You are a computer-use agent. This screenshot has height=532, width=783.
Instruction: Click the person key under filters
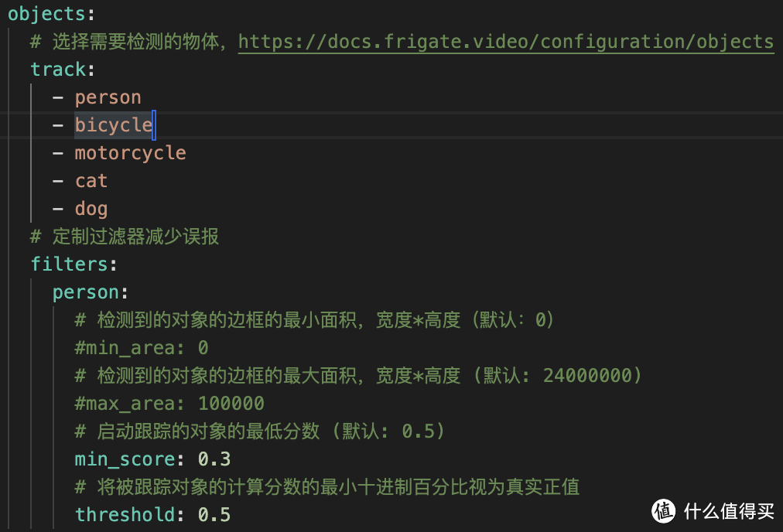[x=85, y=292]
